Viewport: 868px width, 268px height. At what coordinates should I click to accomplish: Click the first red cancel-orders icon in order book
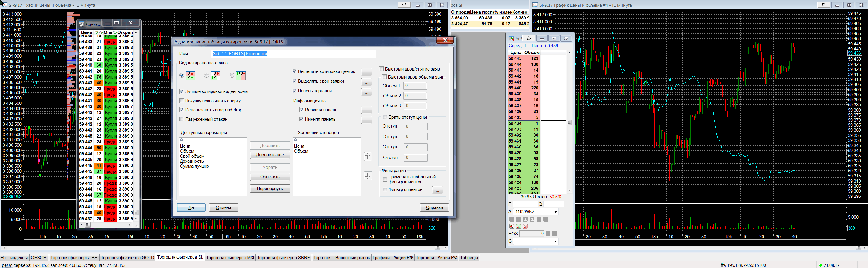click(511, 227)
